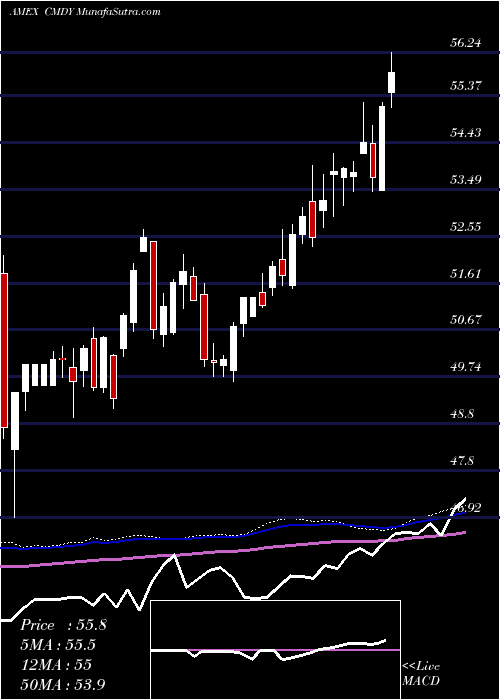500x700 pixels.
Task: Click the 49.74 price axis label
Action: point(465,367)
